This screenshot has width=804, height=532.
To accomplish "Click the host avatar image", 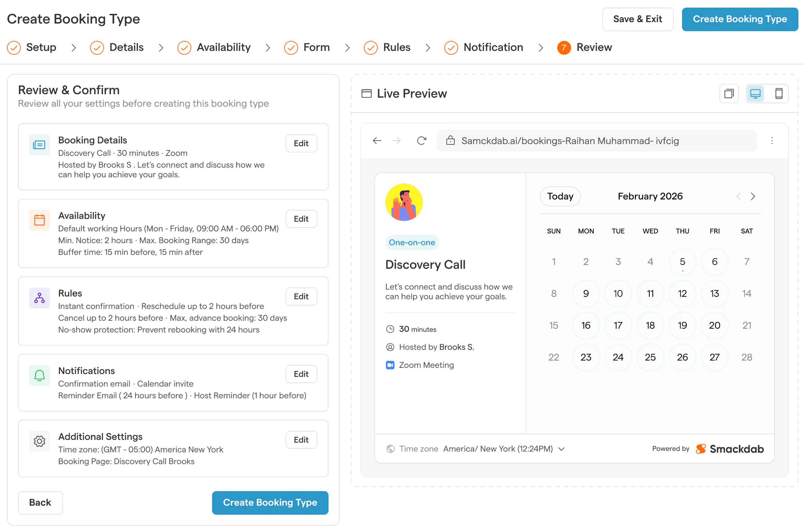I will point(404,202).
